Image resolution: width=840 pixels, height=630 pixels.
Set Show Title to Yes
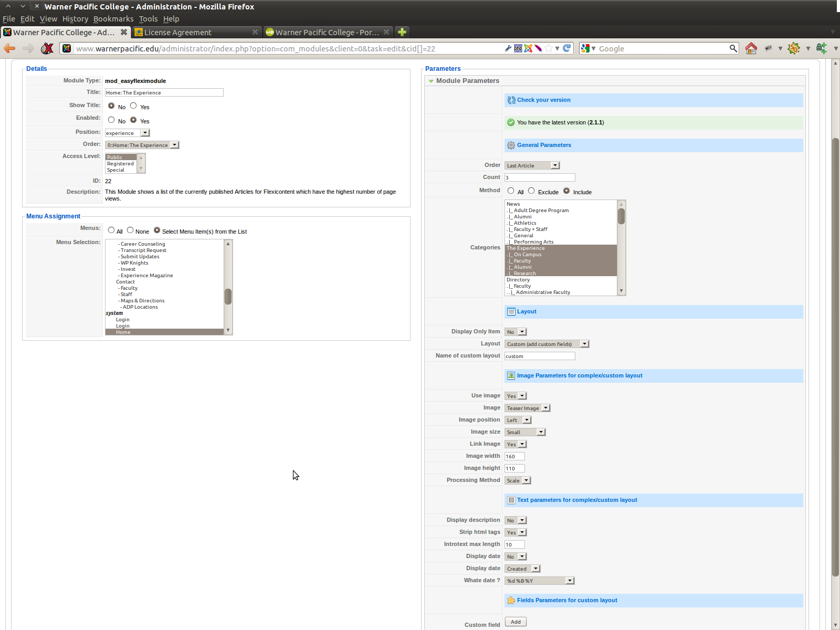pos(133,106)
